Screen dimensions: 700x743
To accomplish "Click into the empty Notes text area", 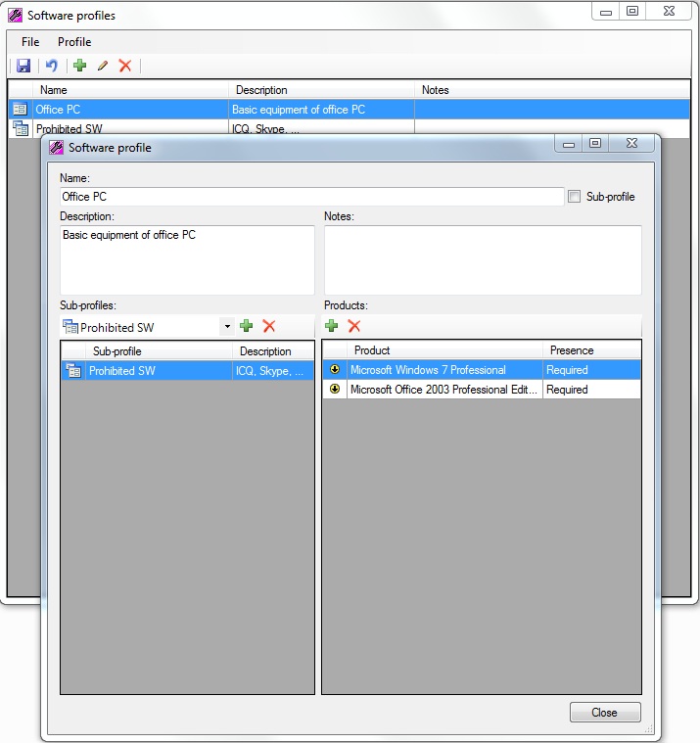I will click(483, 260).
